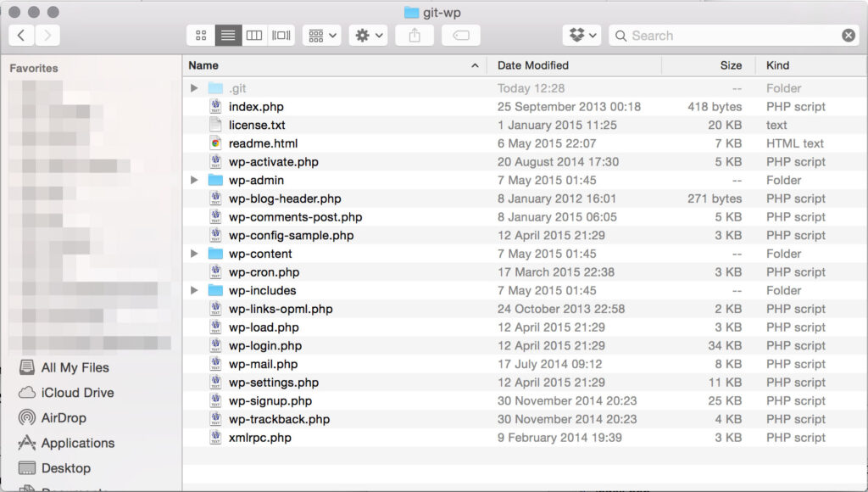The height and width of the screenshot is (492, 868).
Task: Sort files by the Size column
Action: coord(709,65)
